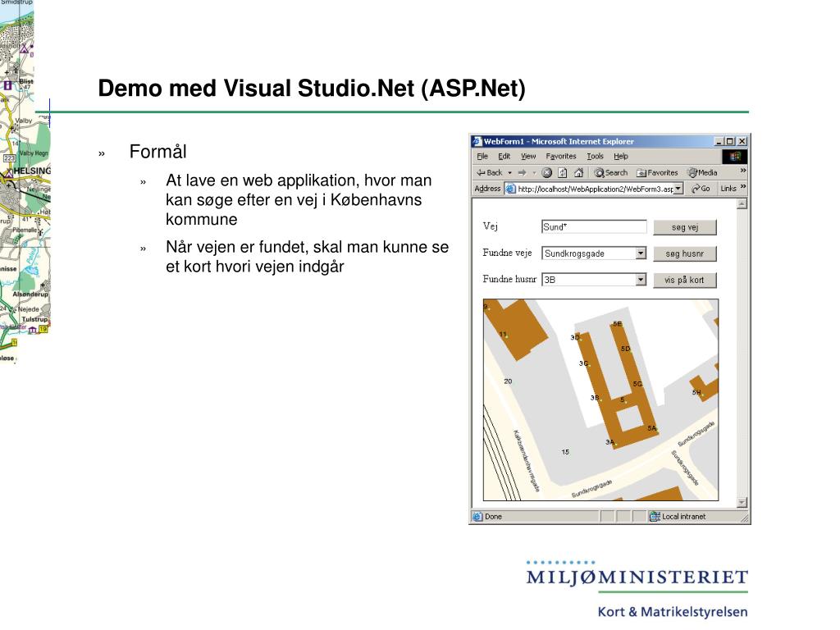The image size is (840, 630).
Task: Click the Forward arrow in the IE toolbar
Action: [522, 172]
